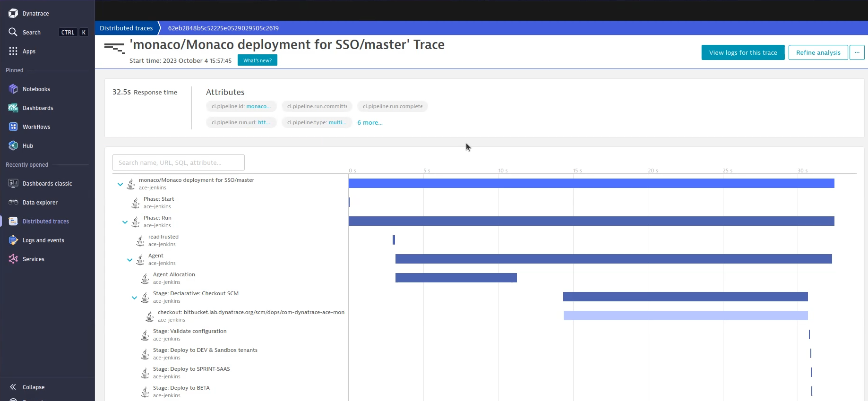Select Agent Allocation timeline bar
This screenshot has height=401, width=868.
456,278
